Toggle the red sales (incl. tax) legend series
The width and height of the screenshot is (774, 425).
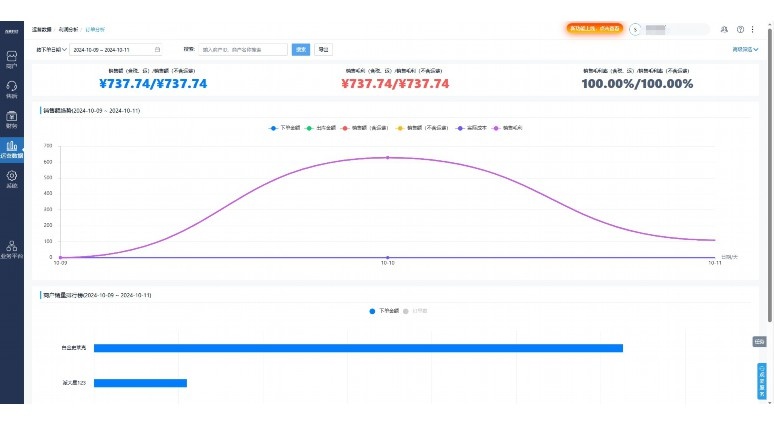pos(365,128)
